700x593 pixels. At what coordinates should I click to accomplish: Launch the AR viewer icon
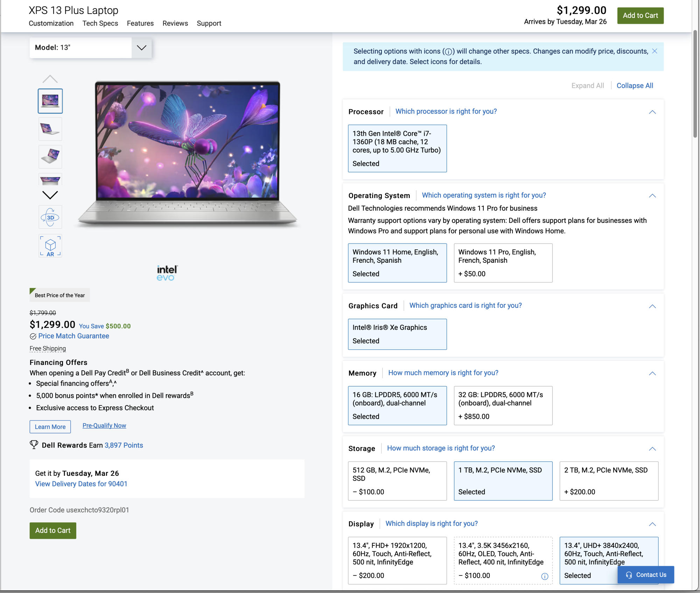[x=50, y=246]
